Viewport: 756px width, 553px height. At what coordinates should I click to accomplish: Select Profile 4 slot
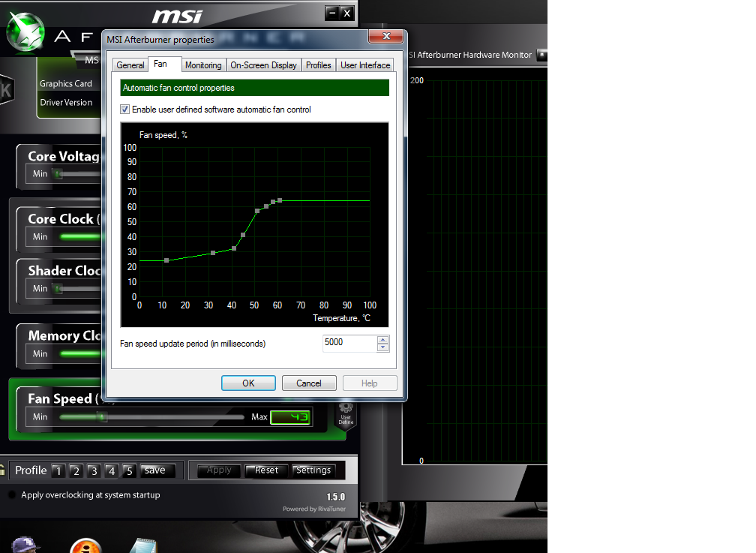pos(111,470)
